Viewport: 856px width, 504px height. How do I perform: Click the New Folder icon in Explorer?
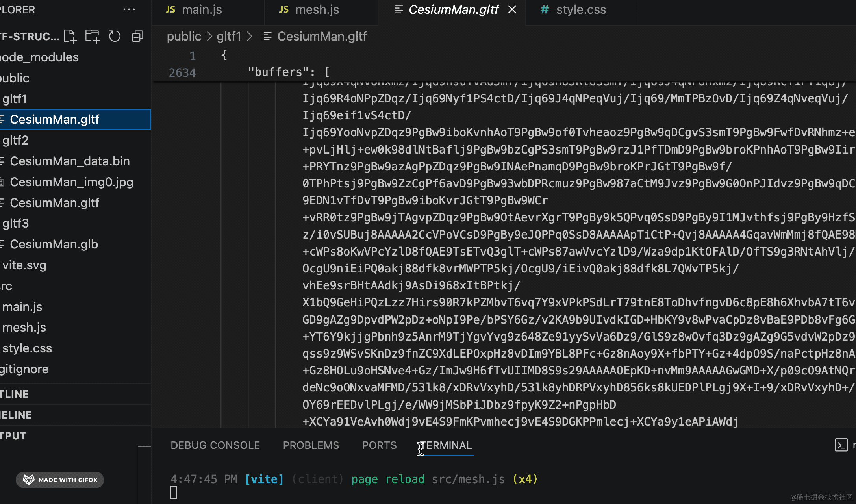92,36
